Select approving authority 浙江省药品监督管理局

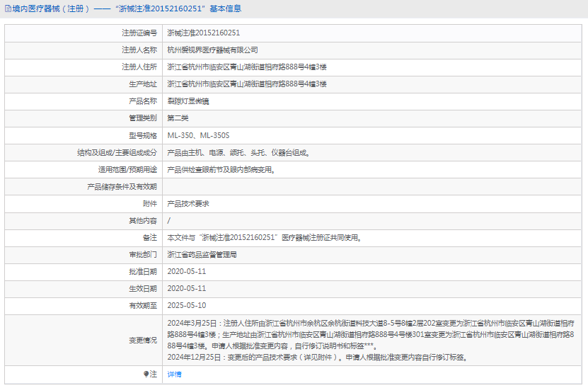tap(202, 255)
